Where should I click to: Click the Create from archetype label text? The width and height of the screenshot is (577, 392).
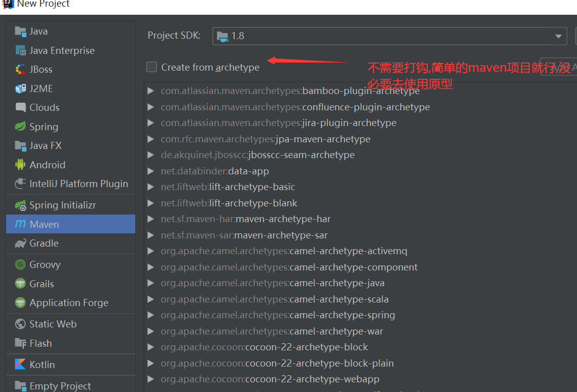click(x=210, y=67)
